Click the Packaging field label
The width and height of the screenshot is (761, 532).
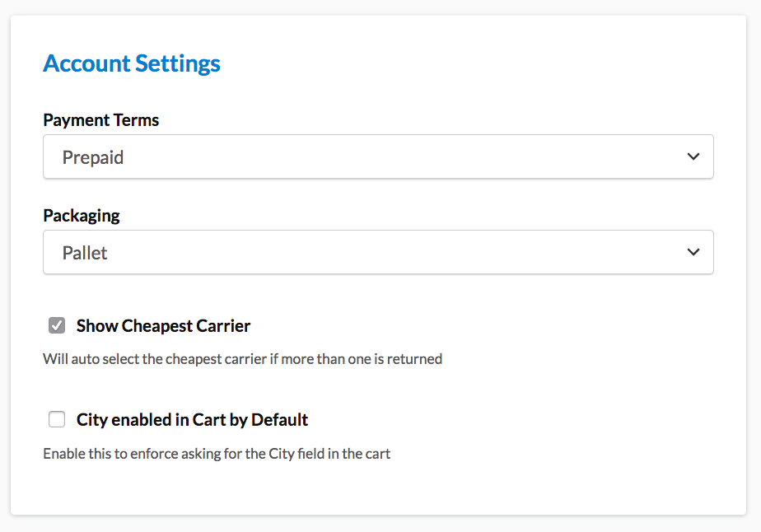pos(81,216)
